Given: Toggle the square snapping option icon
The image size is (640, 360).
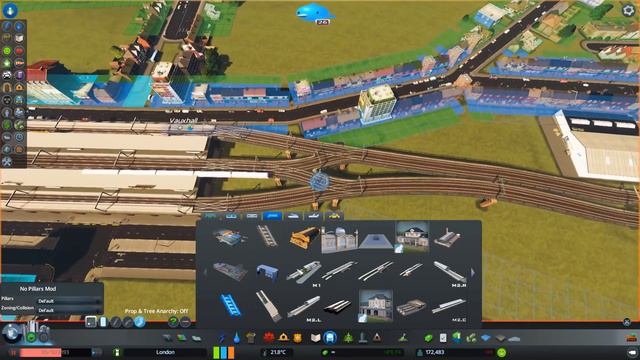Looking at the screenshot, I should pyautogui.click(x=91, y=322).
